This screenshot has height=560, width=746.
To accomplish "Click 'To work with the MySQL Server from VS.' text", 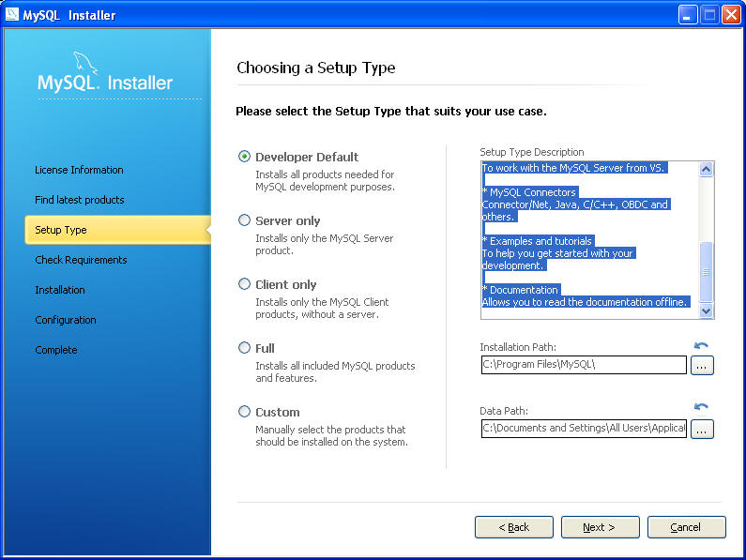I will 572,168.
